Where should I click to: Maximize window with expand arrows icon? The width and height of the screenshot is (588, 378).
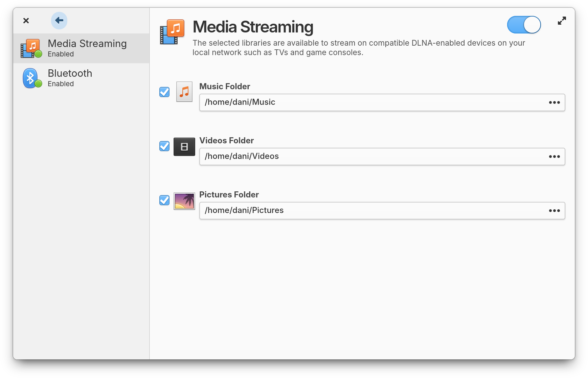(562, 21)
